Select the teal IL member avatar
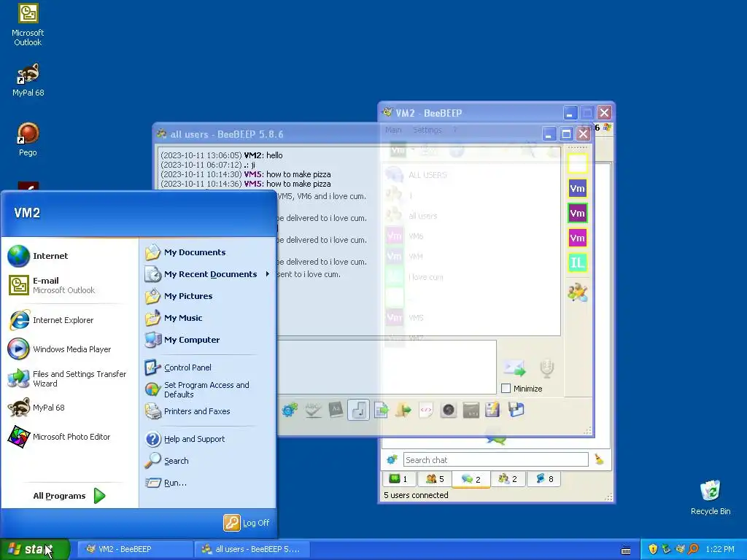The image size is (747, 560). pos(578,262)
